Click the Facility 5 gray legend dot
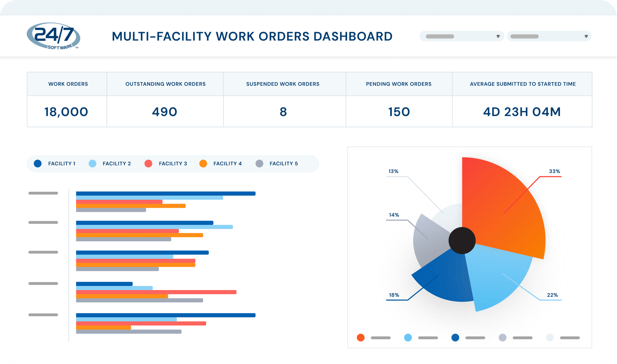Image resolution: width=617 pixels, height=364 pixels. pyautogui.click(x=259, y=164)
